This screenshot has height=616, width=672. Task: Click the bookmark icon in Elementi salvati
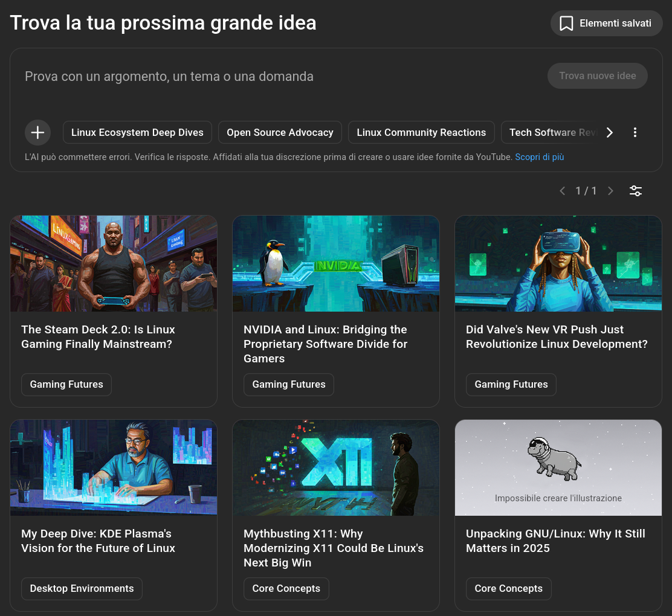pyautogui.click(x=566, y=24)
